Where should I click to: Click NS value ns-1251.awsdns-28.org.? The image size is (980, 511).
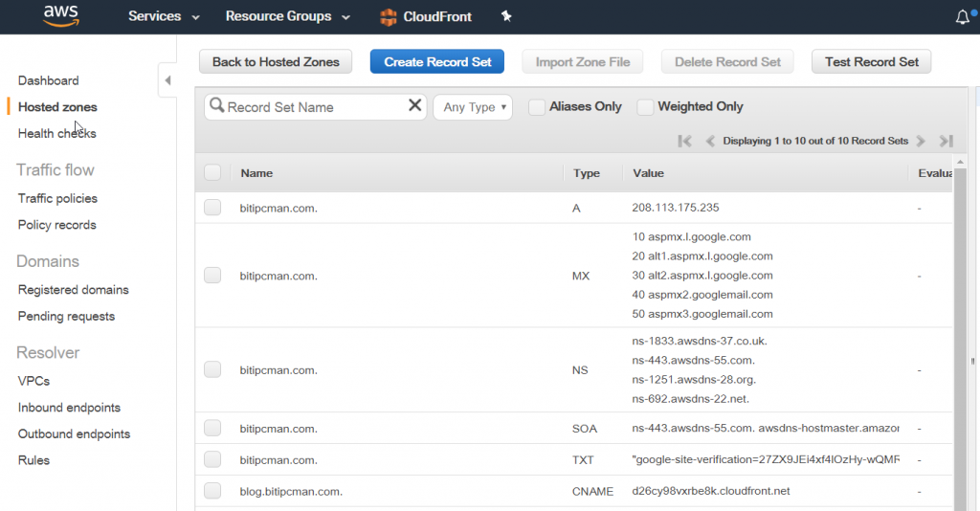pos(694,379)
